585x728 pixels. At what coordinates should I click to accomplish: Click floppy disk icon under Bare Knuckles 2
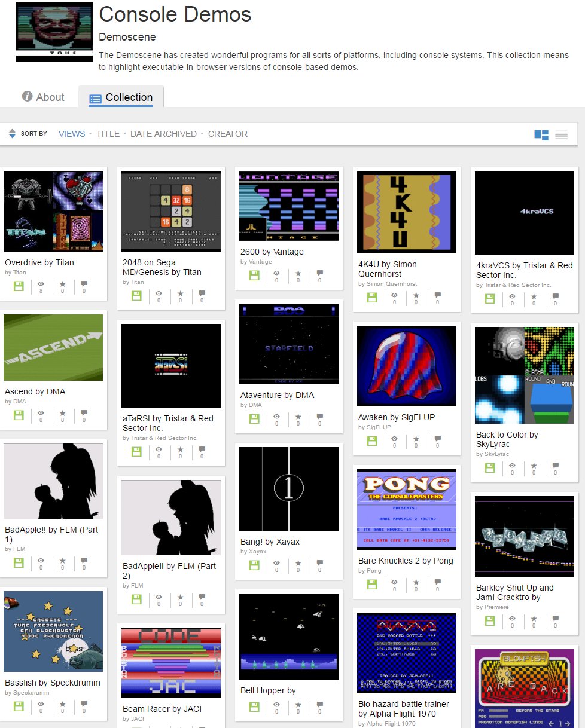click(x=372, y=584)
